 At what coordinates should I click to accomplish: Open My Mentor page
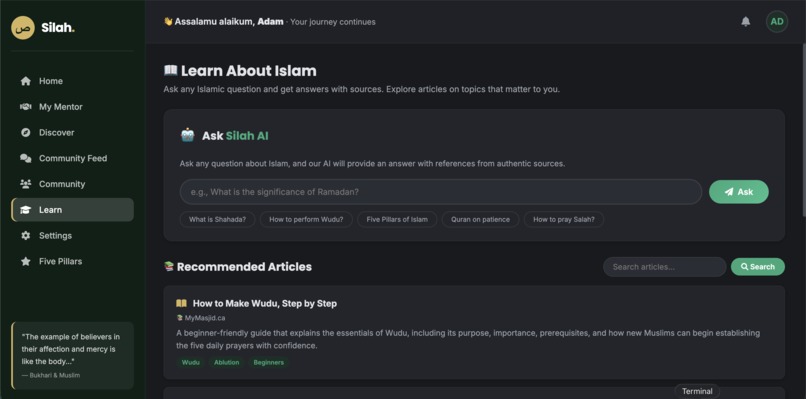point(72,107)
